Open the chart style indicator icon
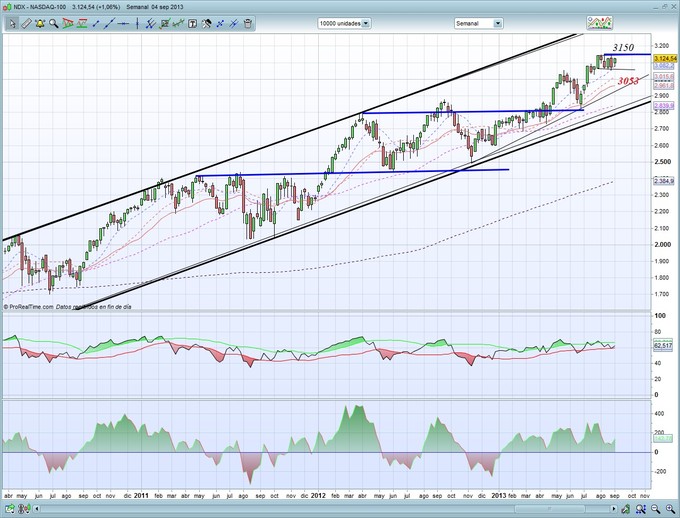Screen dimensions: 680x518 pos(601,22)
